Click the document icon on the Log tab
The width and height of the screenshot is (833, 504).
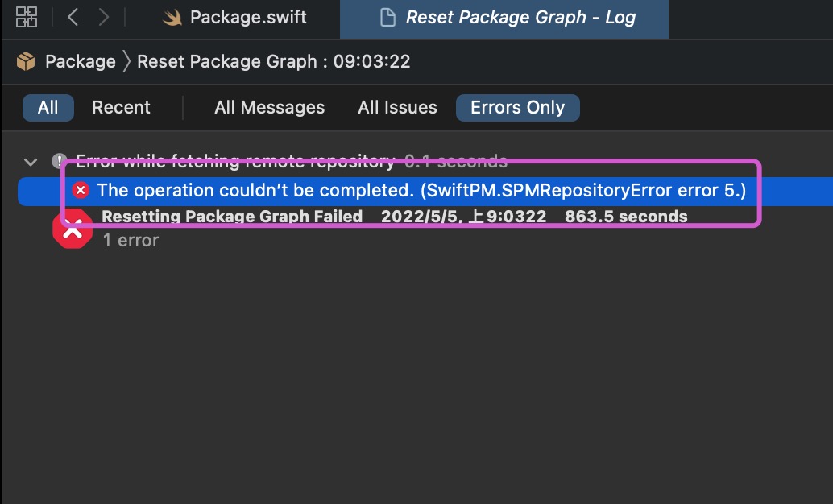[x=387, y=18]
